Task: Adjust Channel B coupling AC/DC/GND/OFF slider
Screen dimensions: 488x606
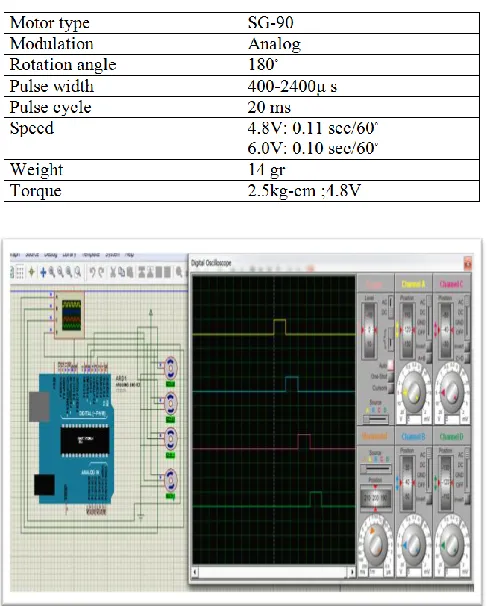Action: pos(429,469)
